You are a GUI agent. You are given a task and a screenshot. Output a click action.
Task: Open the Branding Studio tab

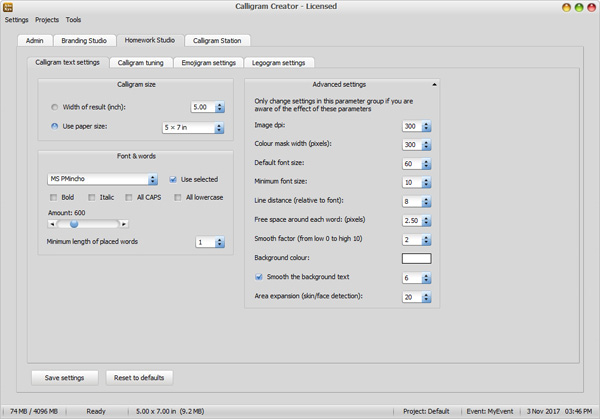point(84,40)
